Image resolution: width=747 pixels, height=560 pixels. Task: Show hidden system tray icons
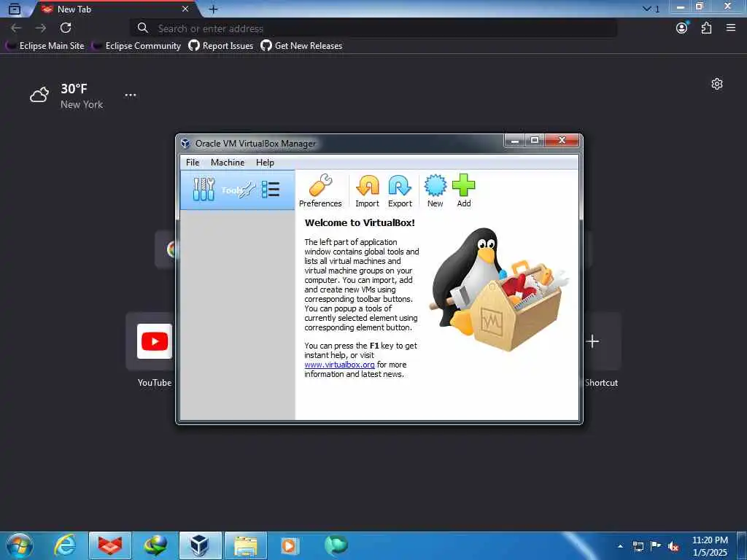click(x=620, y=547)
